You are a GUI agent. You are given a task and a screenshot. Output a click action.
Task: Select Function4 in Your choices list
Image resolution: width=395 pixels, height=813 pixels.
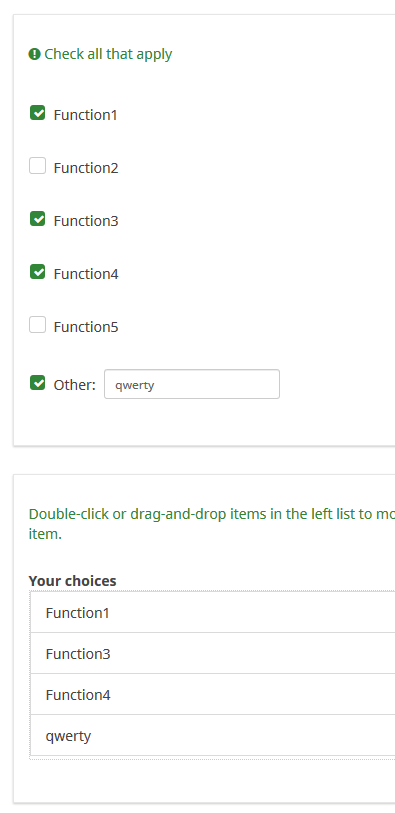213,694
